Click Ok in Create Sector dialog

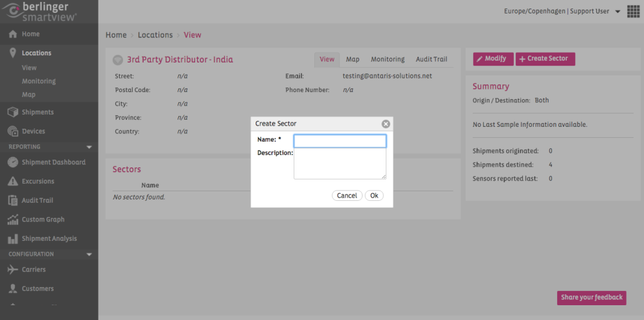[374, 196]
